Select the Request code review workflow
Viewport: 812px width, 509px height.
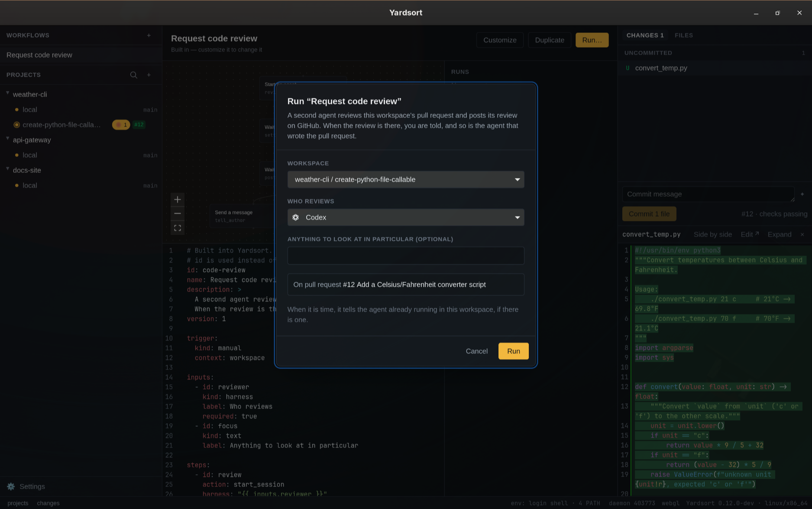pyautogui.click(x=81, y=55)
